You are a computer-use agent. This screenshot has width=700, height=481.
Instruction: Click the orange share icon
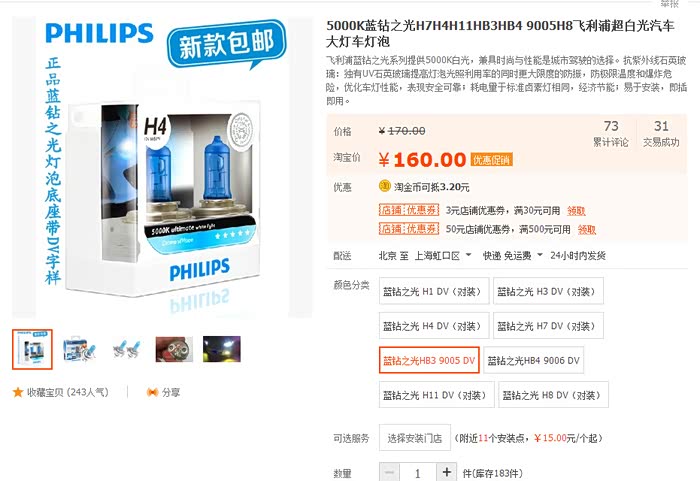click(152, 392)
